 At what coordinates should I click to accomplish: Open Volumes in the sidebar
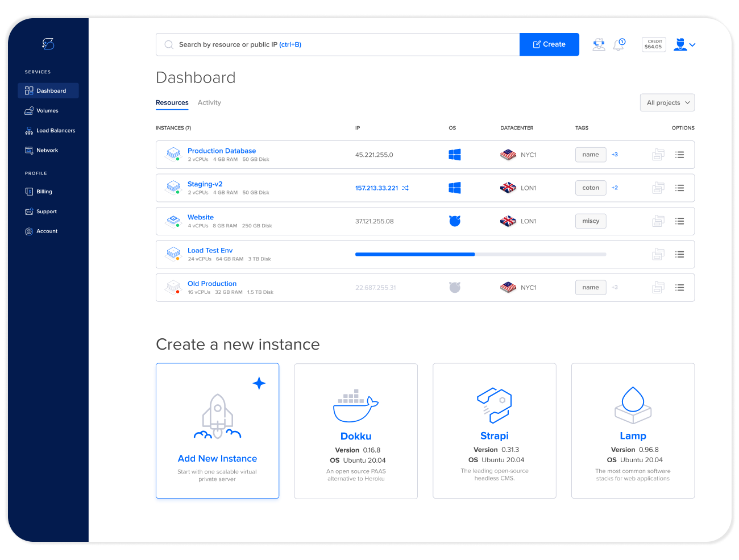(x=41, y=110)
